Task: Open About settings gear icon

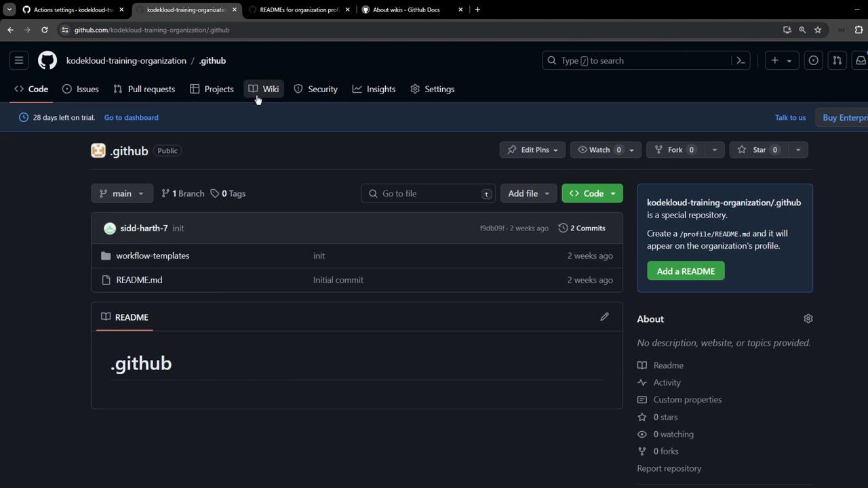Action: (x=808, y=319)
